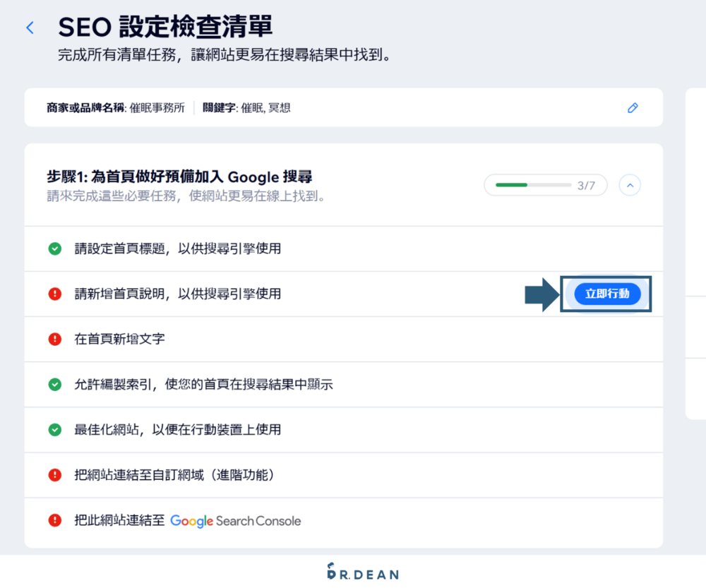Collapse the 步驟1 section with the chevron
Viewport: 706px width, 588px height.
(629, 184)
